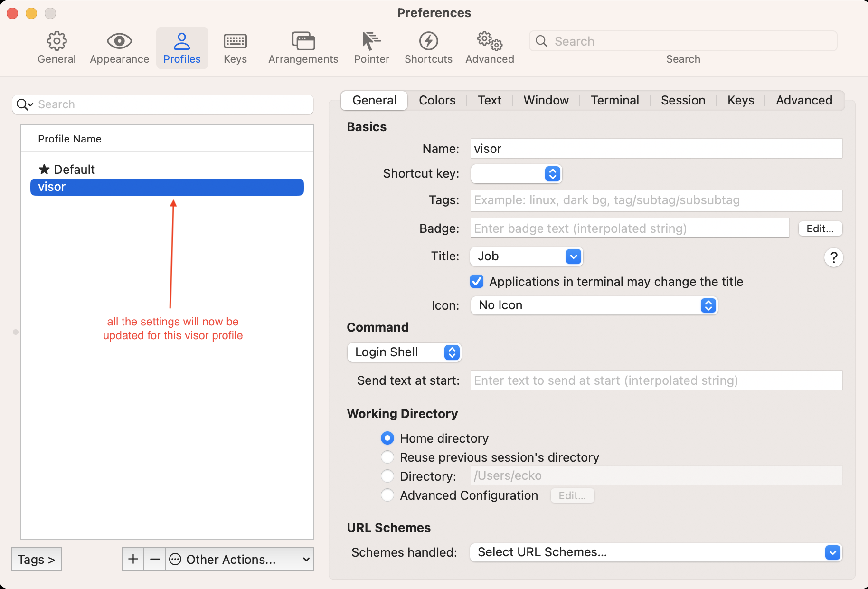Click the star icon next to Default

pyautogui.click(x=44, y=169)
